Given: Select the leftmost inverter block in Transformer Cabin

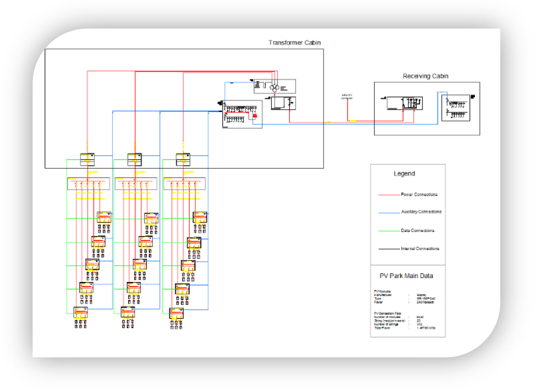Looking at the screenshot, I should [x=87, y=159].
